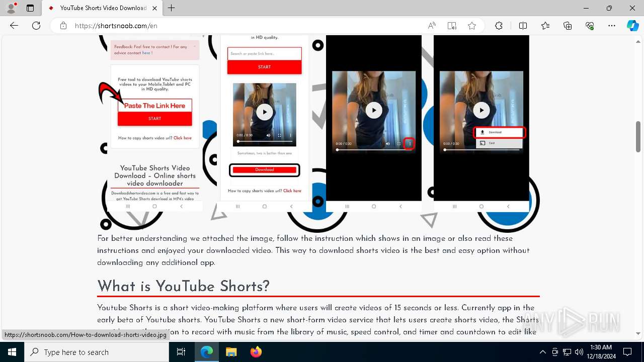Image resolution: width=644 pixels, height=362 pixels.
Task: Add this page to favorites
Action: [x=472, y=26]
